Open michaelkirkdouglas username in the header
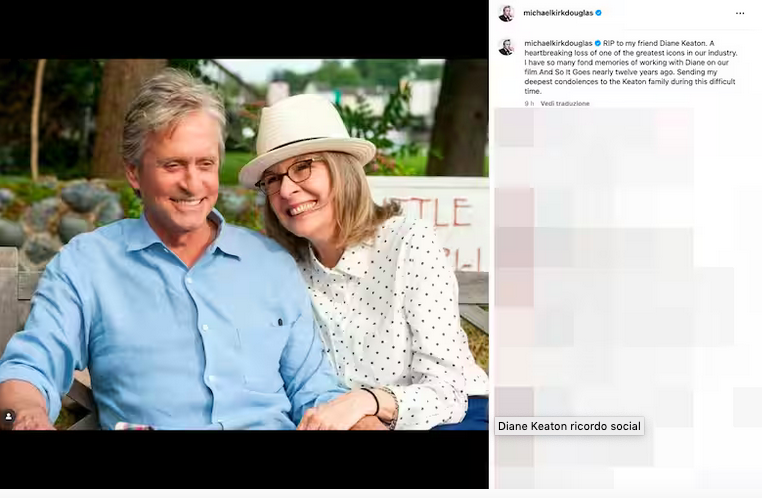Image resolution: width=762 pixels, height=498 pixels. (x=558, y=13)
